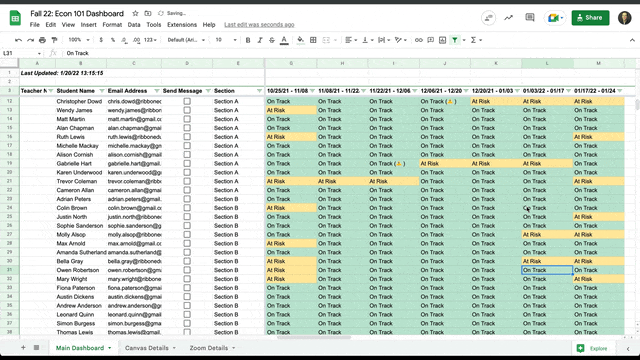Insert a chart from toolbar

click(442, 40)
